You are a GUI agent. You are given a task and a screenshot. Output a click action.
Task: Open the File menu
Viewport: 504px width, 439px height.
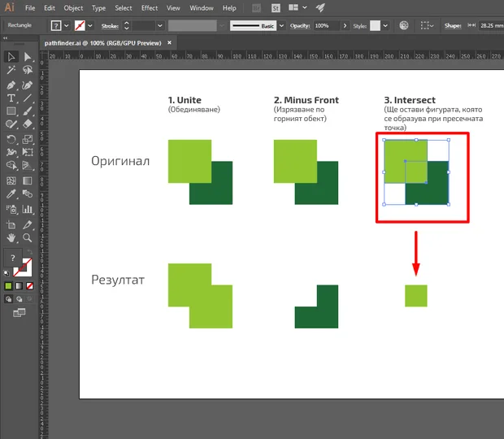coord(30,8)
